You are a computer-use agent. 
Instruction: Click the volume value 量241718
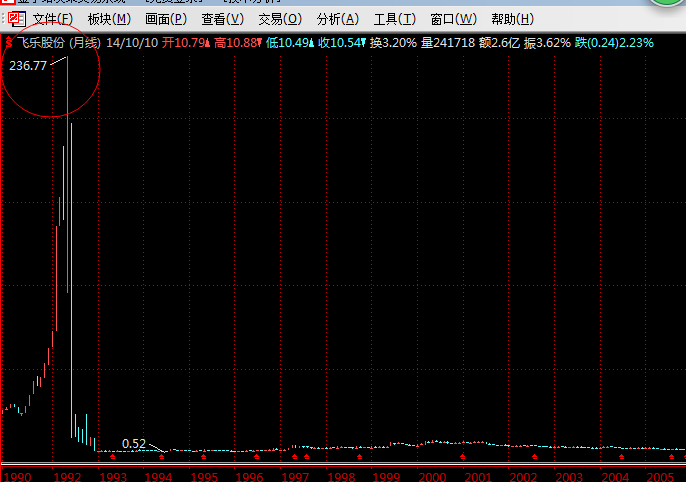click(448, 43)
